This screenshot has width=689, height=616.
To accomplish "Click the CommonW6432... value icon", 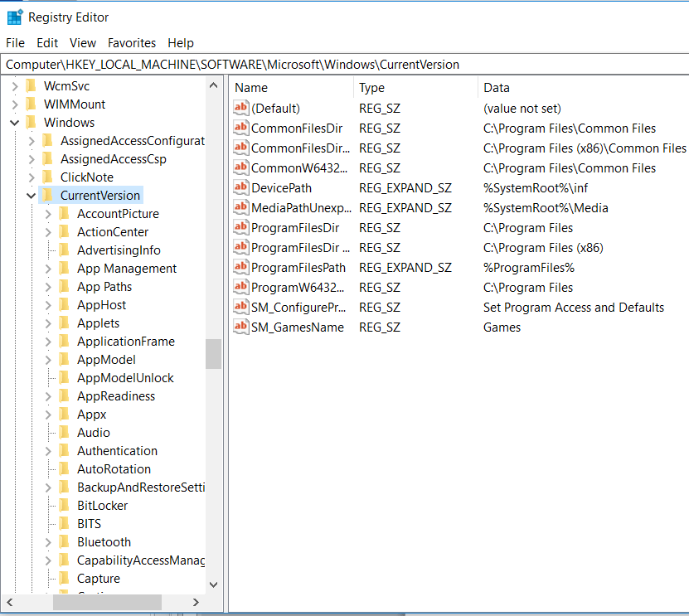I will tap(240, 167).
